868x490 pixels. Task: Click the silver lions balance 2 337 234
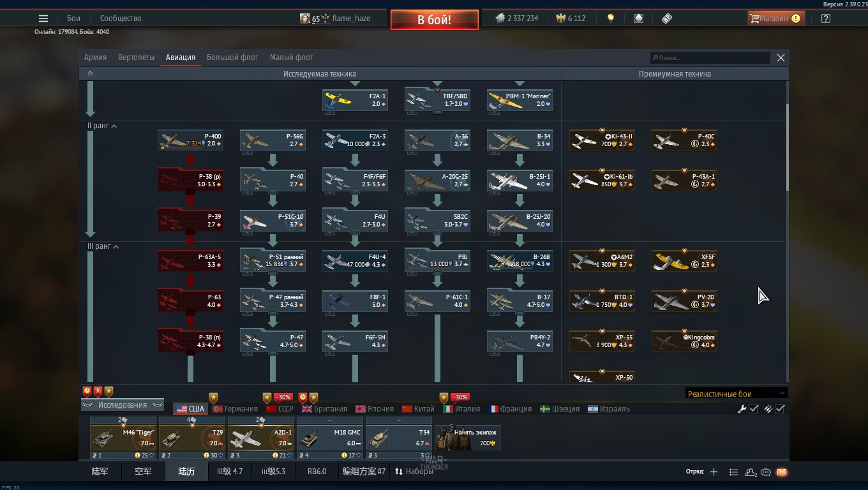pos(517,19)
